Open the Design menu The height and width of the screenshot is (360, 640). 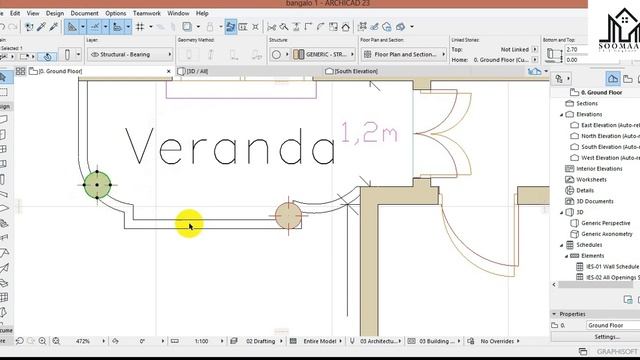(x=55, y=13)
